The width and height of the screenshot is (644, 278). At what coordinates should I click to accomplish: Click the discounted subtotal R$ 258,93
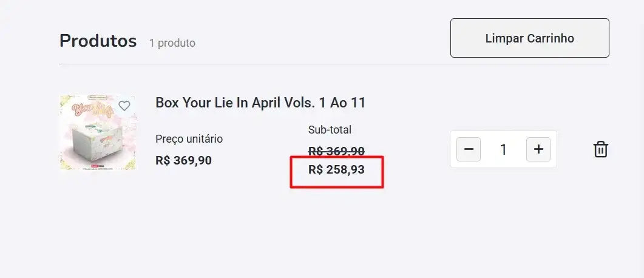coord(336,170)
